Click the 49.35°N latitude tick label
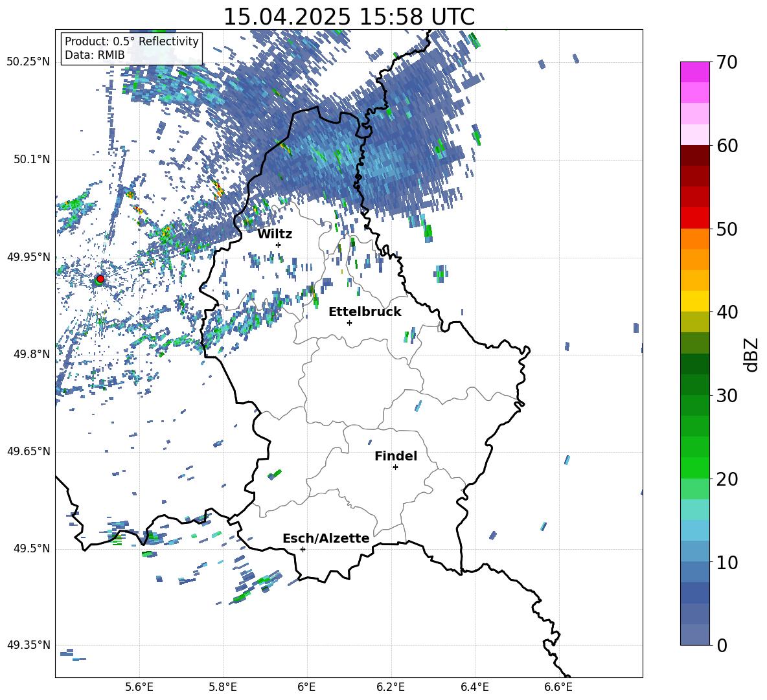The image size is (767, 700). [x=29, y=645]
